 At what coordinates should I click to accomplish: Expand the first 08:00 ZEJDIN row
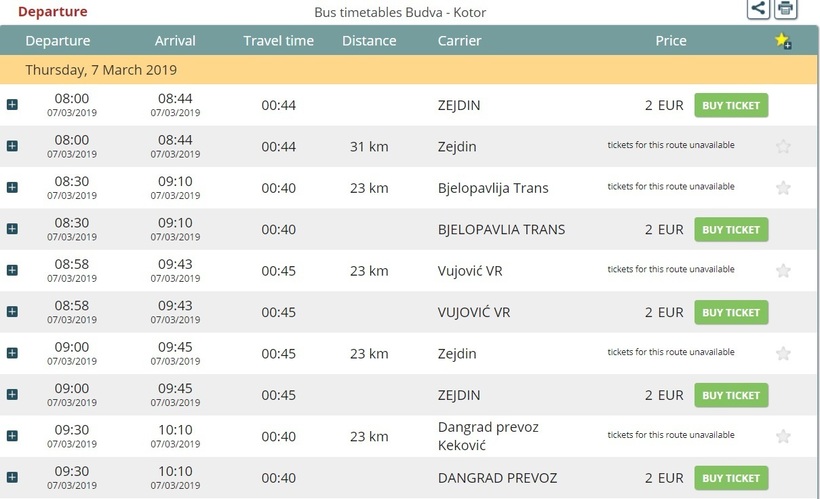tap(12, 105)
